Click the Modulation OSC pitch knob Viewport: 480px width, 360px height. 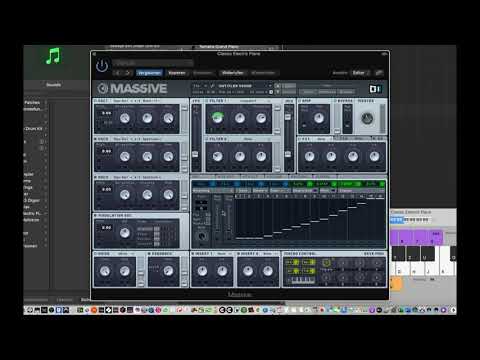pos(125,233)
